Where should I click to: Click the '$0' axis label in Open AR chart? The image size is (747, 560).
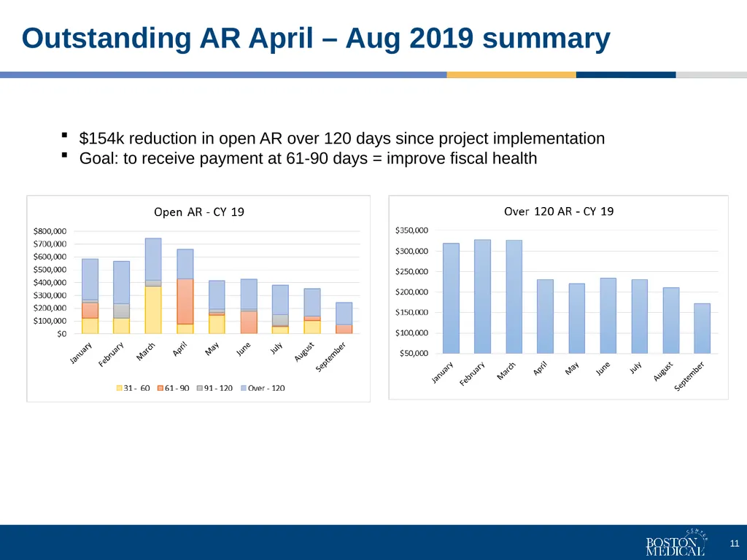point(62,334)
